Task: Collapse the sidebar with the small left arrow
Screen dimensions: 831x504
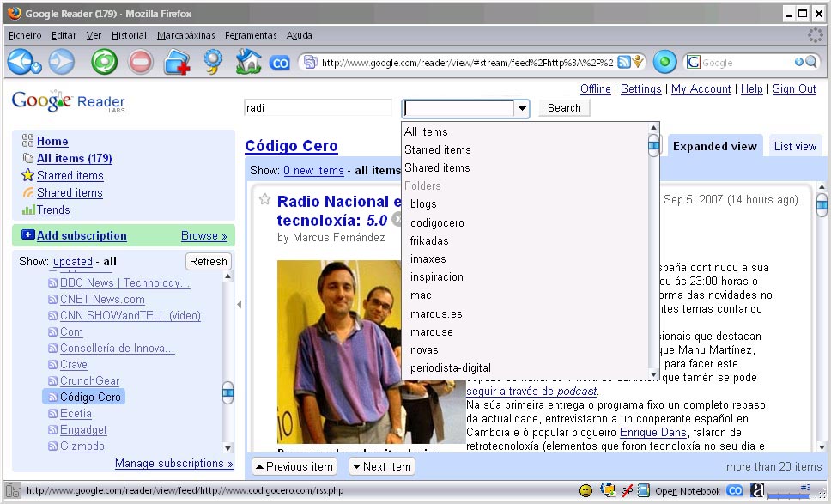Action: click(240, 304)
